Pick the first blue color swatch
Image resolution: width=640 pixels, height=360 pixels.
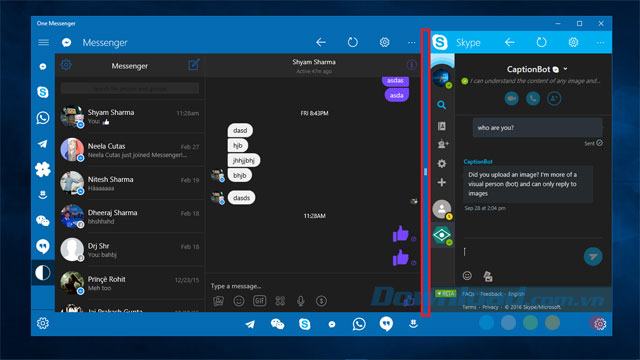(487, 322)
